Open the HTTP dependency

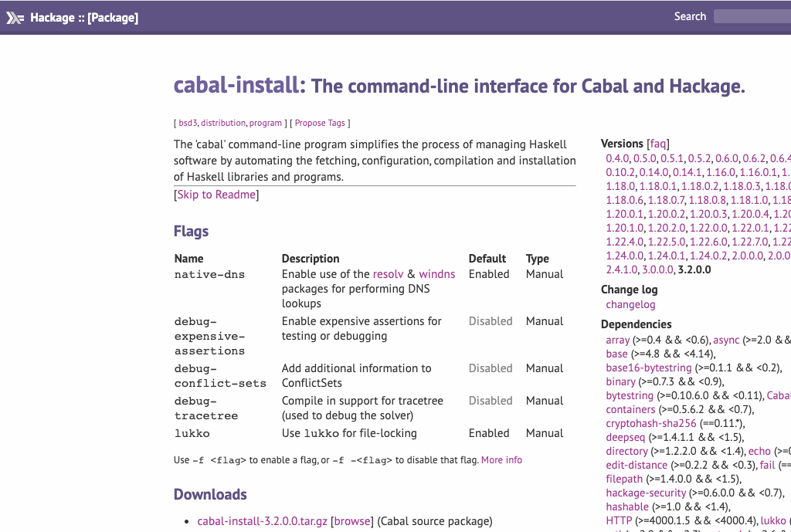(619, 520)
